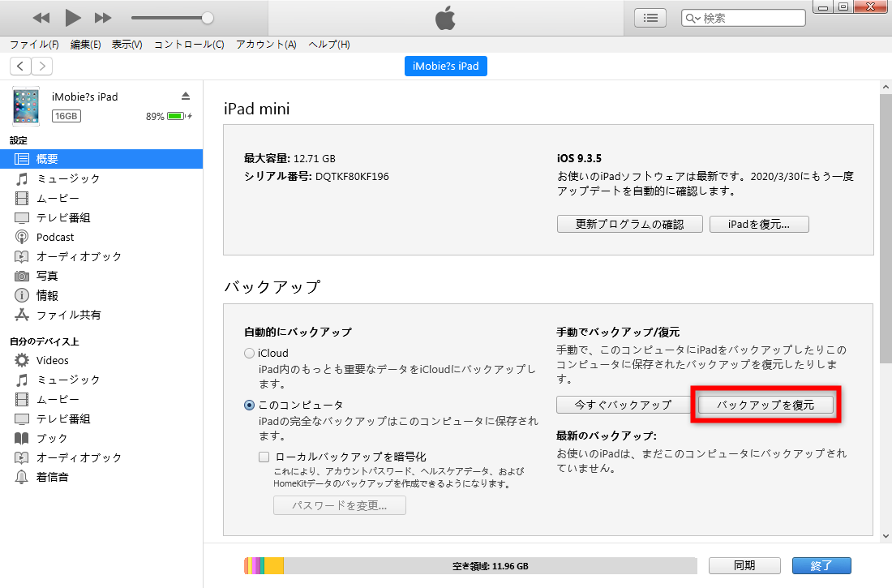Enable ローカルバックアップを暗号化 checkbox
The height and width of the screenshot is (588, 892).
tap(264, 457)
